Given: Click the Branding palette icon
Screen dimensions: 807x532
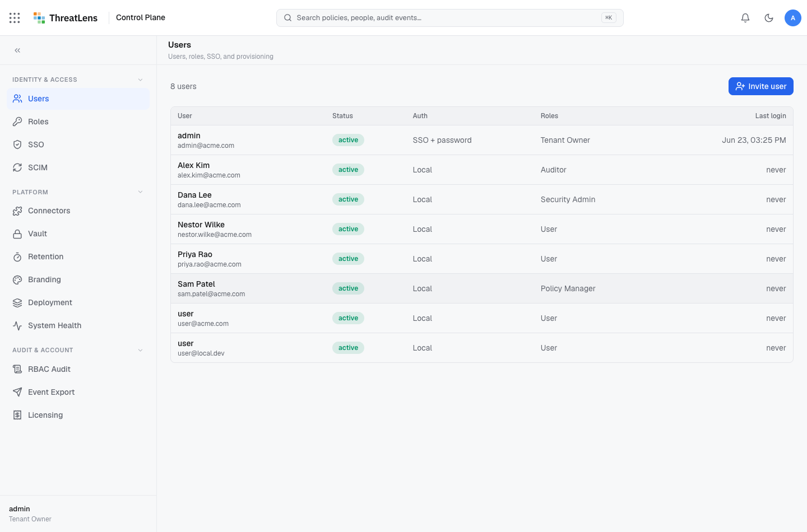Looking at the screenshot, I should [17, 279].
